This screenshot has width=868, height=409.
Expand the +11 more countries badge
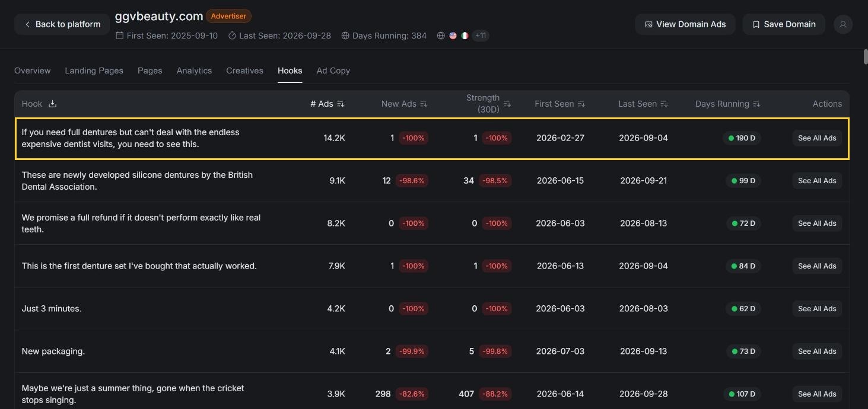click(481, 36)
